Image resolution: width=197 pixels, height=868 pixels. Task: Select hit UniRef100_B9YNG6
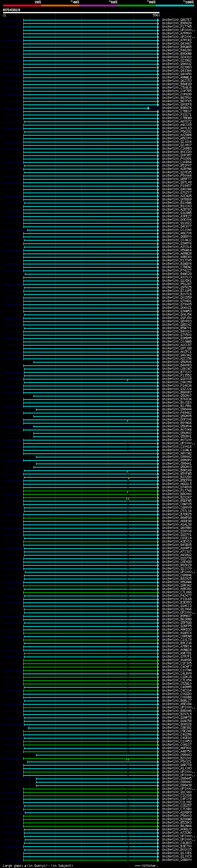pyautogui.click(x=177, y=423)
